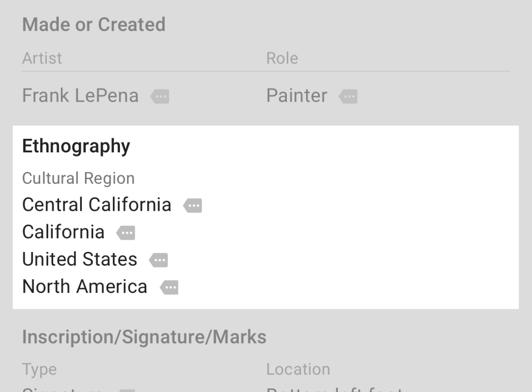532x392 pixels.
Task: Click the Location column label
Action: click(298, 369)
